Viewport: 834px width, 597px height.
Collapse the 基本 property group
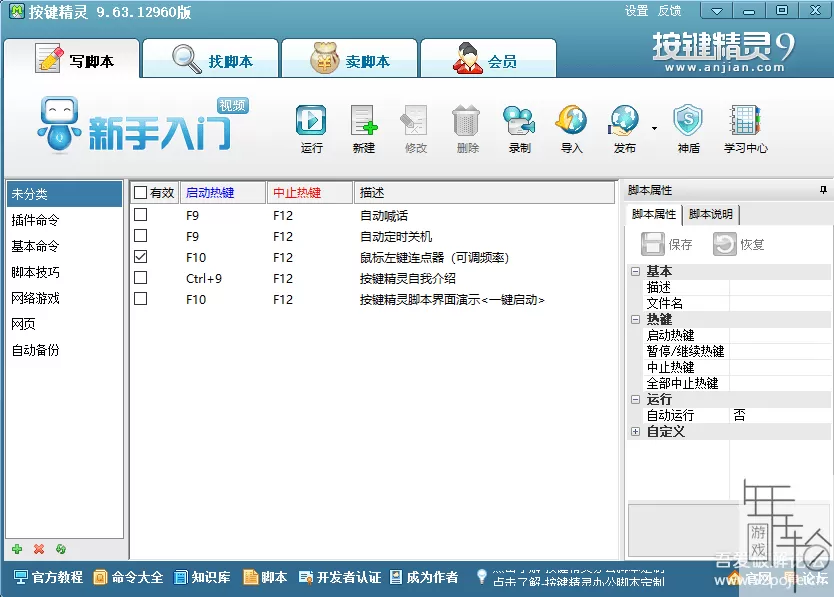point(635,271)
